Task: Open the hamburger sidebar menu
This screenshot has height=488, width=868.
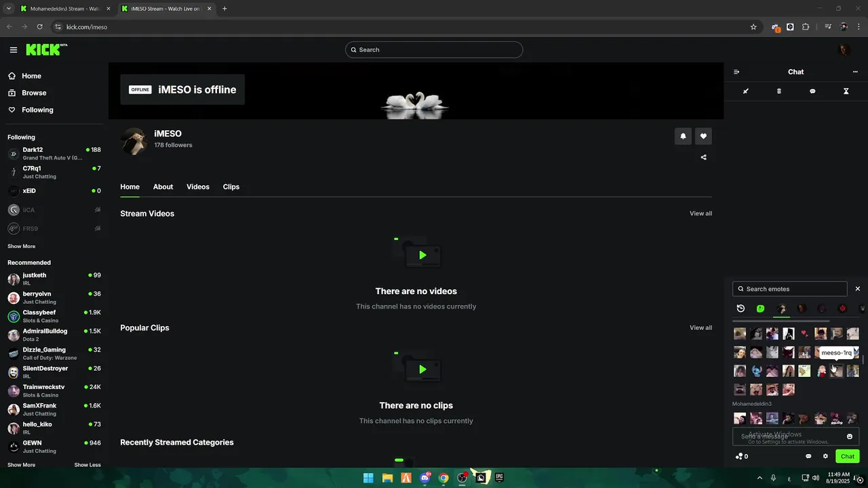Action: tap(14, 49)
